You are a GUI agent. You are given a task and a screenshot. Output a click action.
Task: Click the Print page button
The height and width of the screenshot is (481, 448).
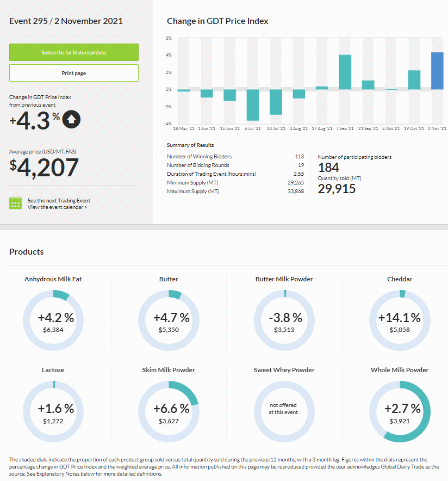pyautogui.click(x=74, y=73)
